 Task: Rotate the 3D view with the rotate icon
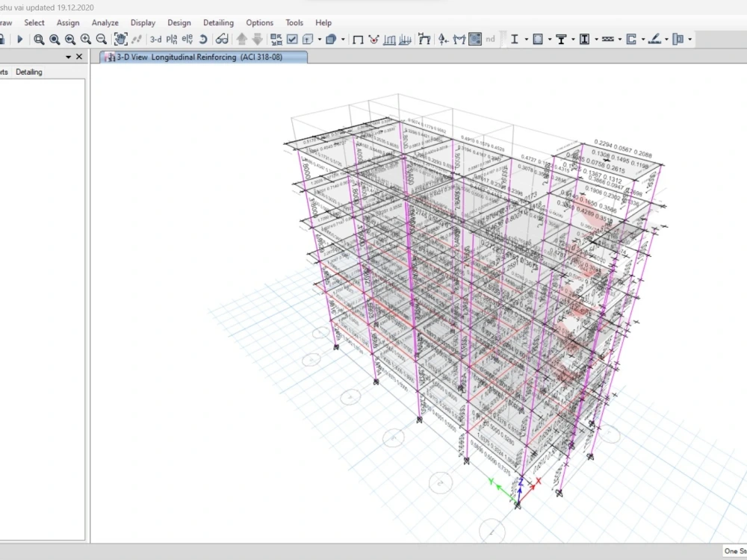pos(202,39)
